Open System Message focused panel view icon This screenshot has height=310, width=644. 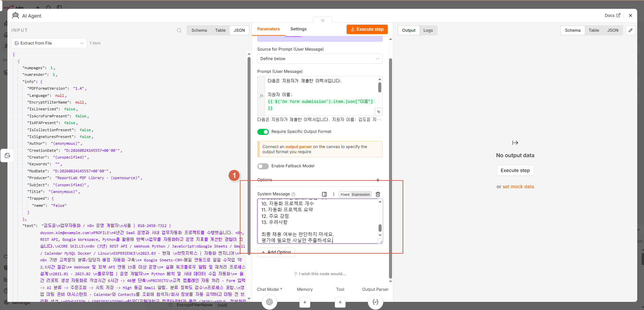(x=324, y=194)
